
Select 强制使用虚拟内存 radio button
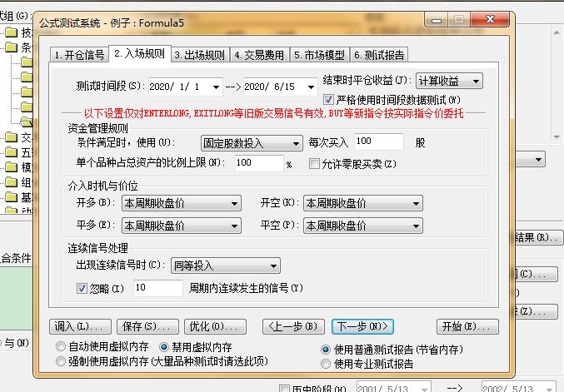(61, 361)
